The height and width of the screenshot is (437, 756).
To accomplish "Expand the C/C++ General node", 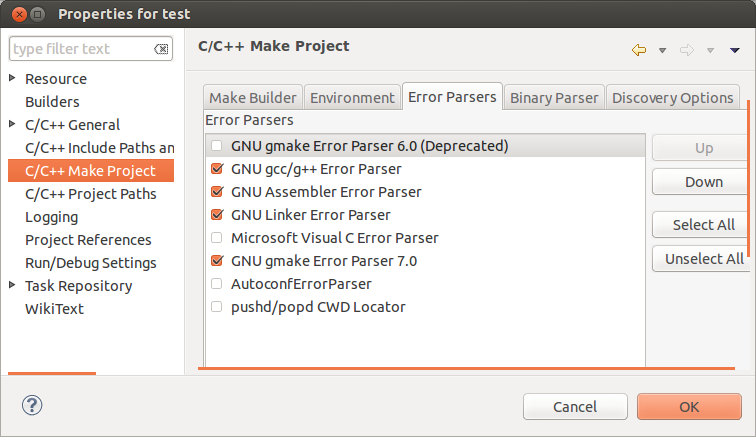I will coord(13,124).
